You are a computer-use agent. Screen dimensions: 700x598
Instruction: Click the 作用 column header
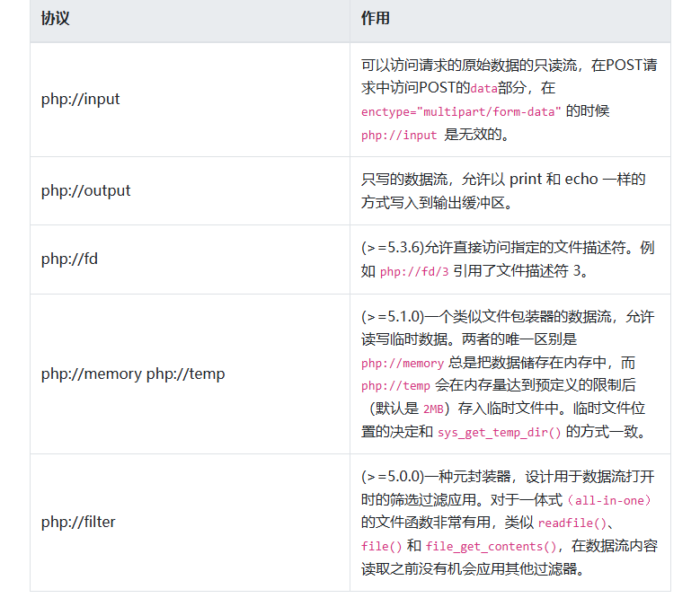click(x=375, y=19)
